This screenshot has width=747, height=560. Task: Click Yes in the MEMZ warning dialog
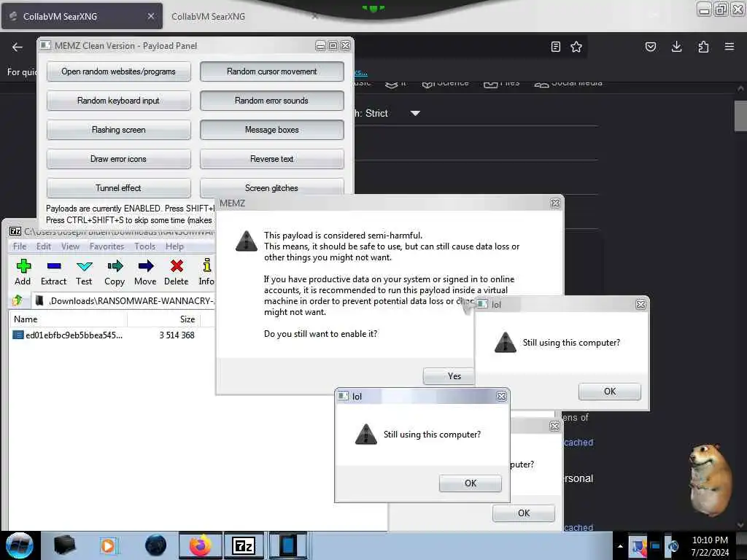pos(449,376)
